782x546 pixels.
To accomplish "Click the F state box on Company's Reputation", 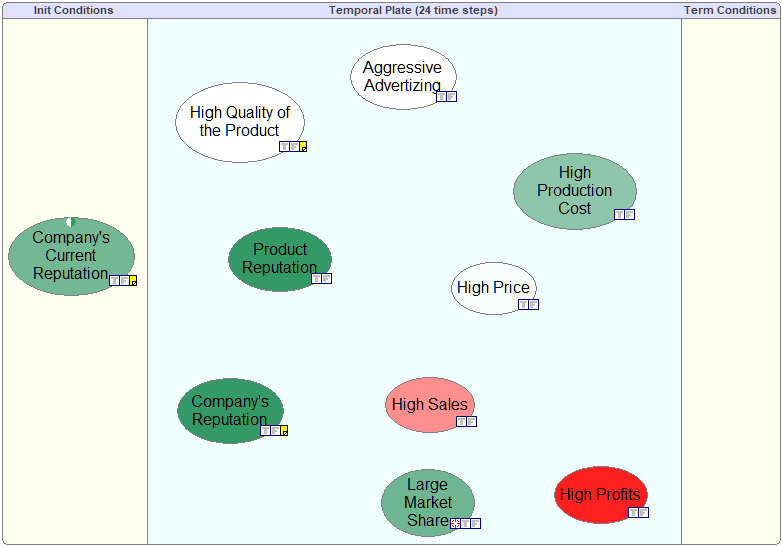I will tap(276, 430).
